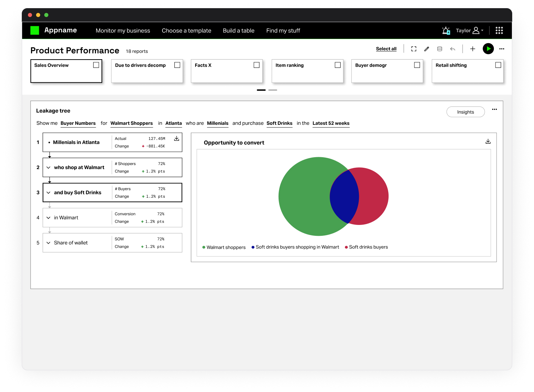Click the Insights button

465,112
